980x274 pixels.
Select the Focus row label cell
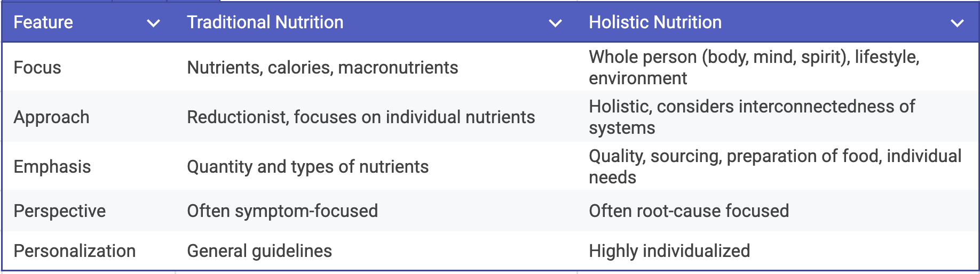click(x=37, y=68)
